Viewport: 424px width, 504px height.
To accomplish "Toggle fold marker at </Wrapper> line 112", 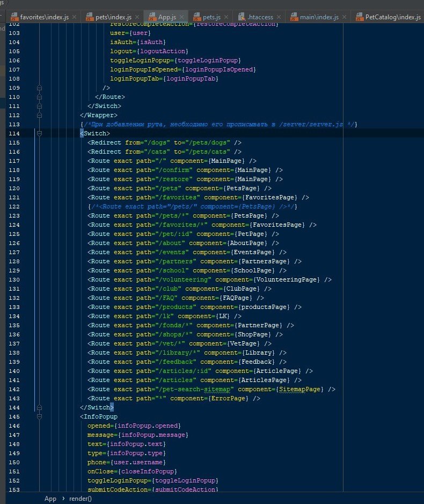I will point(39,115).
